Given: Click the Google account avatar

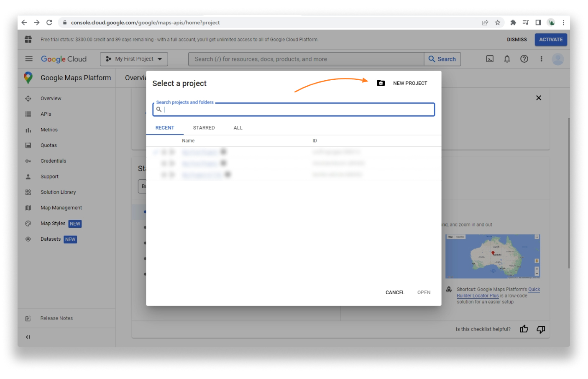Looking at the screenshot, I should [x=558, y=59].
